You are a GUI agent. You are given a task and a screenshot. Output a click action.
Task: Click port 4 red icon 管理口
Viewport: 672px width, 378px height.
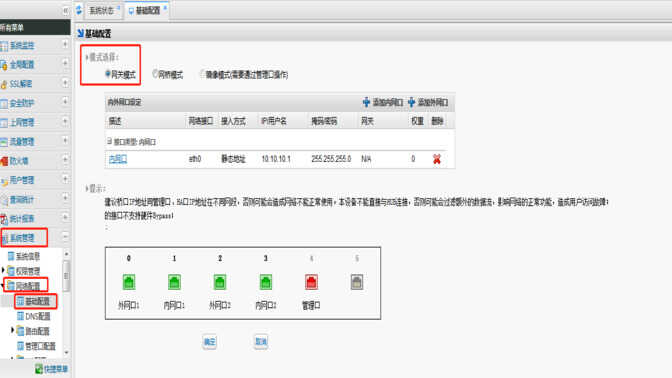click(311, 282)
